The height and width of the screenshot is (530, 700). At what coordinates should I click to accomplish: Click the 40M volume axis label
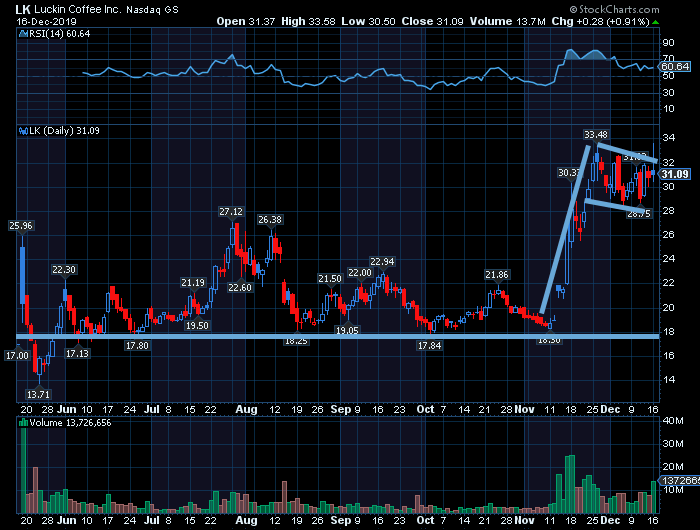673,421
